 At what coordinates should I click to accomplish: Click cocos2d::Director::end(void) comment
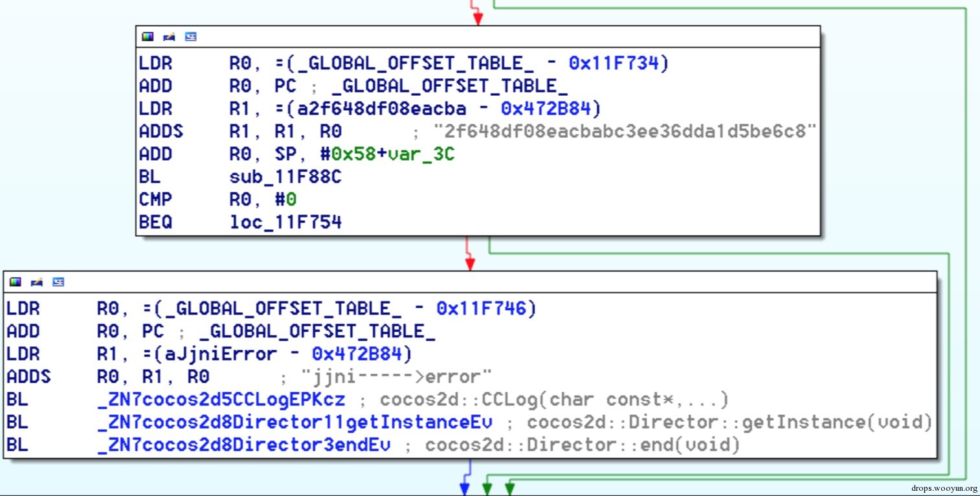(x=582, y=445)
